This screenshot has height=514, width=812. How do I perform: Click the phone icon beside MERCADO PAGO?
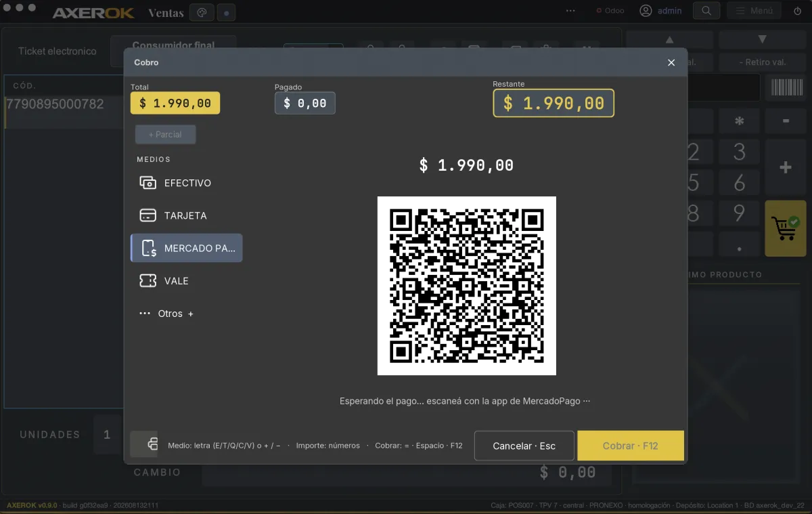(149, 248)
